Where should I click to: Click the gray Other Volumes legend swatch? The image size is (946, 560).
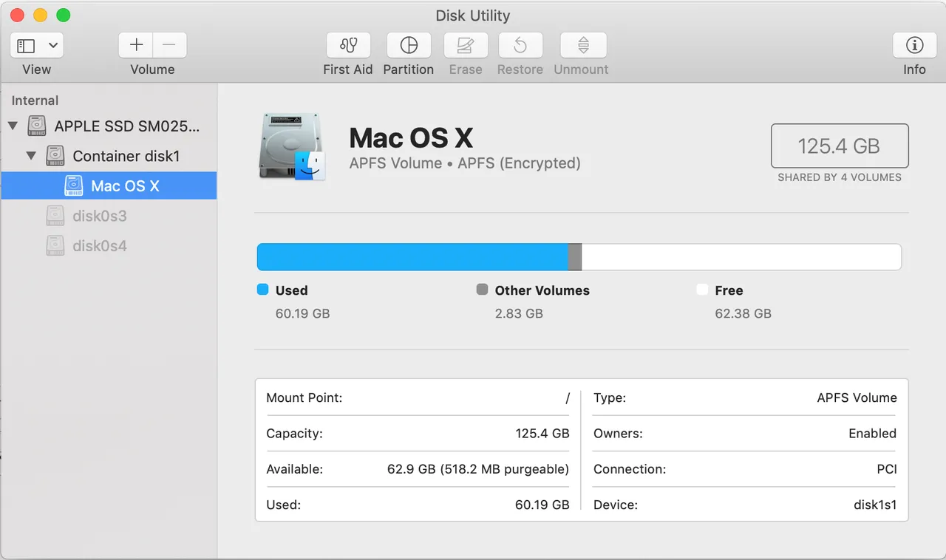[x=482, y=290]
